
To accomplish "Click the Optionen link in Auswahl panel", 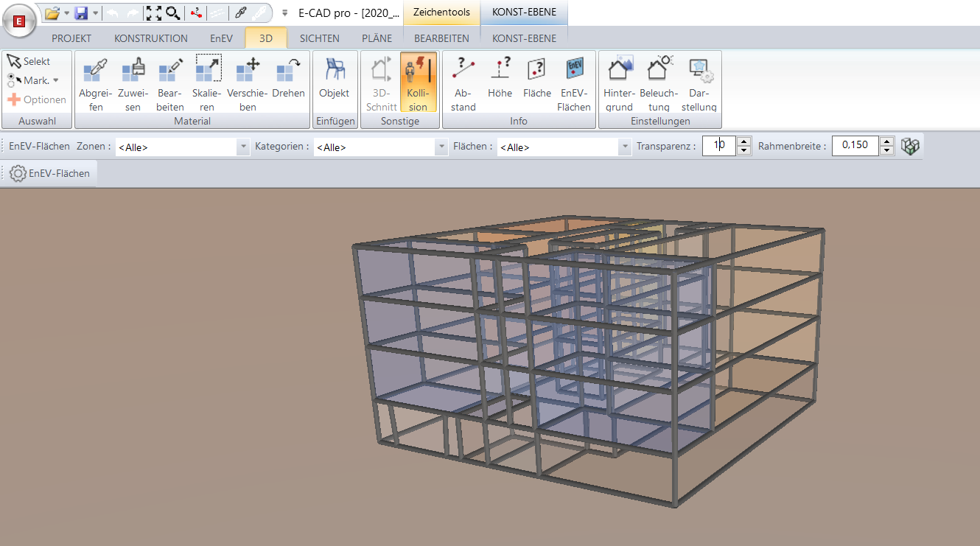I will (x=37, y=99).
